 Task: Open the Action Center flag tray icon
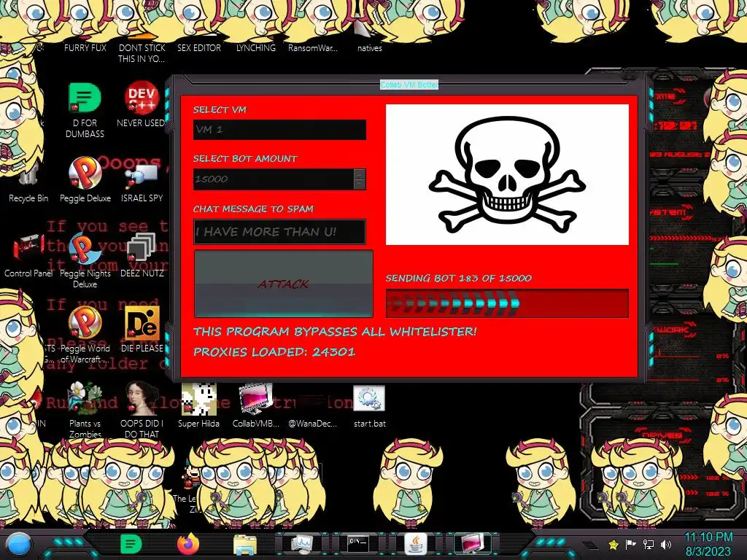point(631,544)
